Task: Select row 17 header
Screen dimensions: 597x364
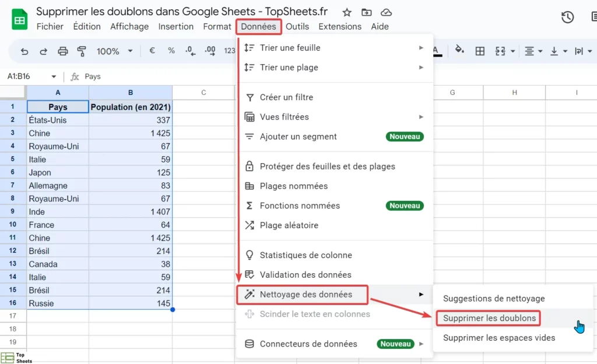Action: pos(13,316)
